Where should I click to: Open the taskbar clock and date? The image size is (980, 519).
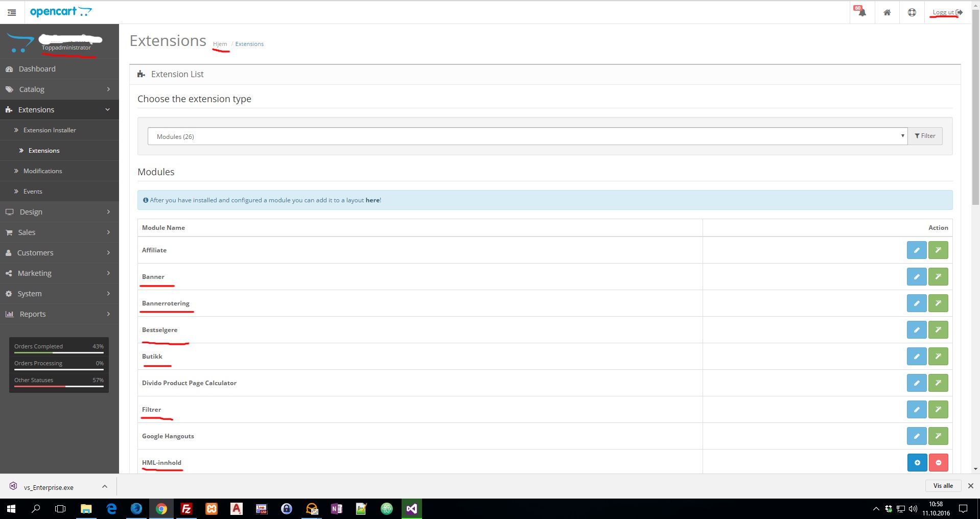936,509
